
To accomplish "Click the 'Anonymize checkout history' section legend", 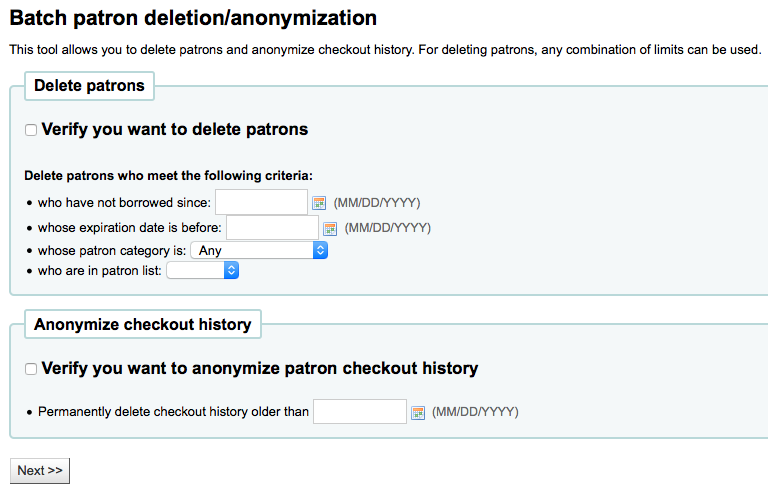I will click(x=143, y=324).
